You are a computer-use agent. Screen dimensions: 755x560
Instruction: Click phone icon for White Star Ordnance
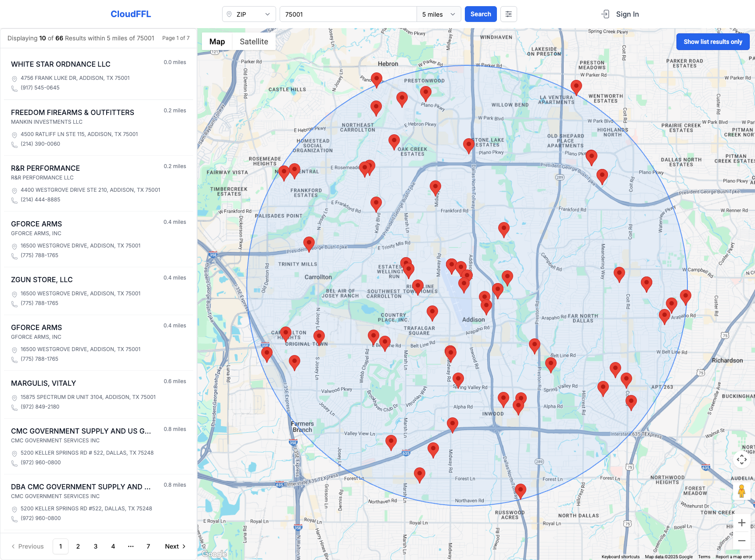tap(14, 88)
